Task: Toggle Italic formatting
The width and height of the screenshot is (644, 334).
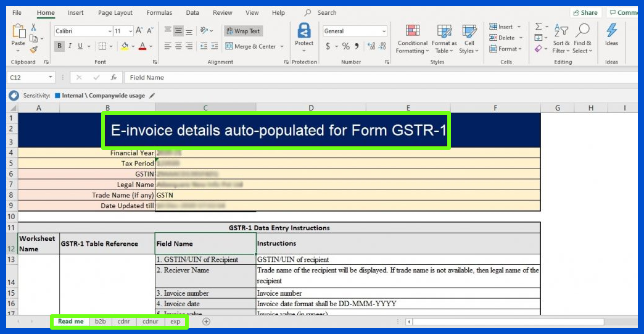Action: tap(70, 46)
